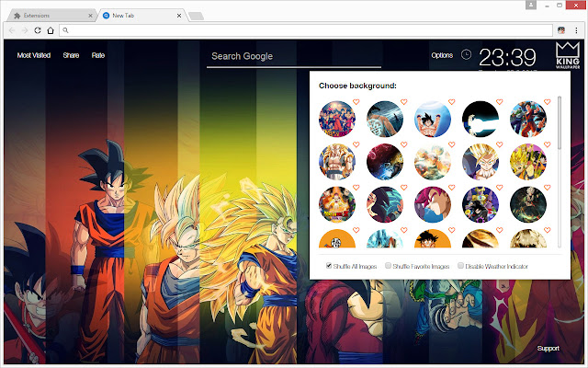Favorite the first background in row one

pos(356,102)
